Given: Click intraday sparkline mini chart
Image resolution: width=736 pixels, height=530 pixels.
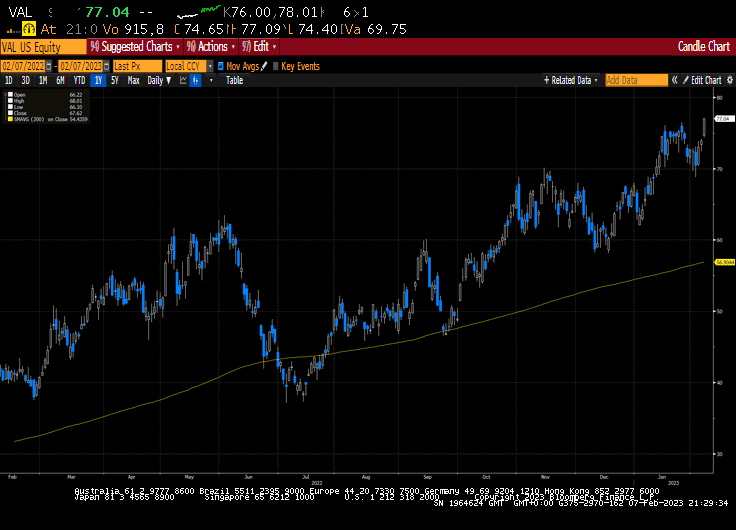Looking at the screenshot, I should point(199,12).
